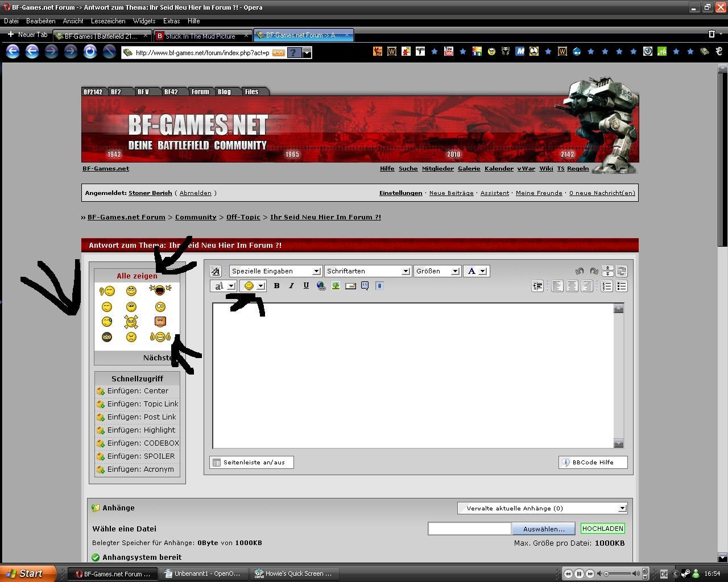Click the Auswählen... file button
The image size is (728, 582).
coord(544,529)
